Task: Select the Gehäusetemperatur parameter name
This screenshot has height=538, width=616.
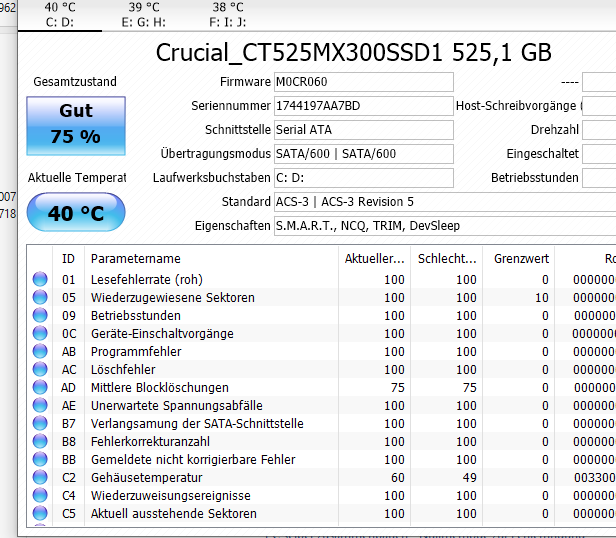Action: point(147,478)
